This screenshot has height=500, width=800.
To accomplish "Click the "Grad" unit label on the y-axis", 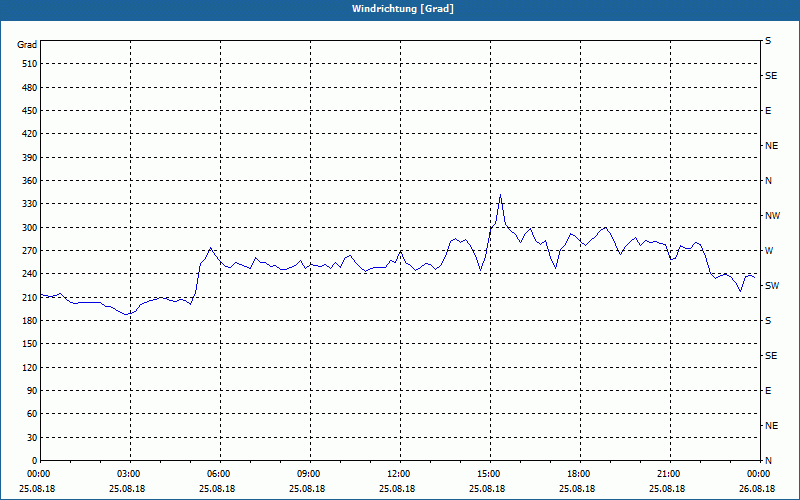I will coord(27,45).
